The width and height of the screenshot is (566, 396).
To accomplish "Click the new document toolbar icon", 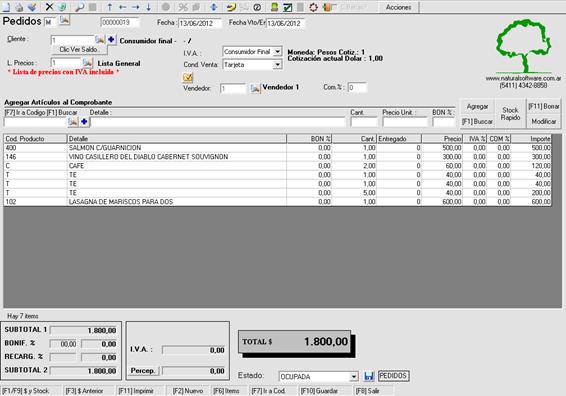I will coord(6,6).
